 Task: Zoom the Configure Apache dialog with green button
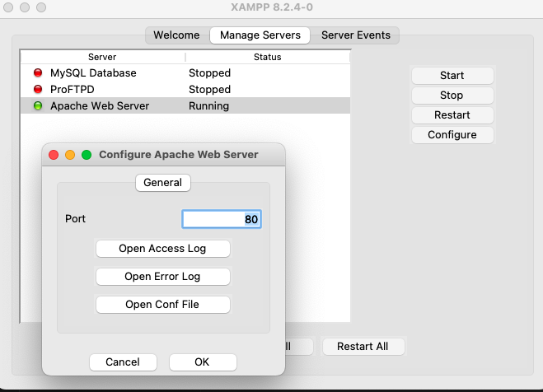[x=87, y=155]
